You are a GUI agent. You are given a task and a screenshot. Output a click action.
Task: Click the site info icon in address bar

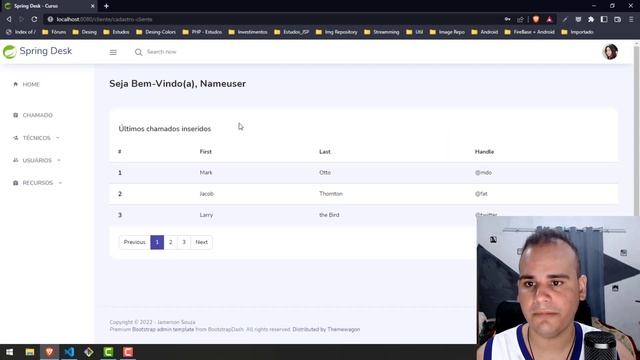(x=50, y=19)
